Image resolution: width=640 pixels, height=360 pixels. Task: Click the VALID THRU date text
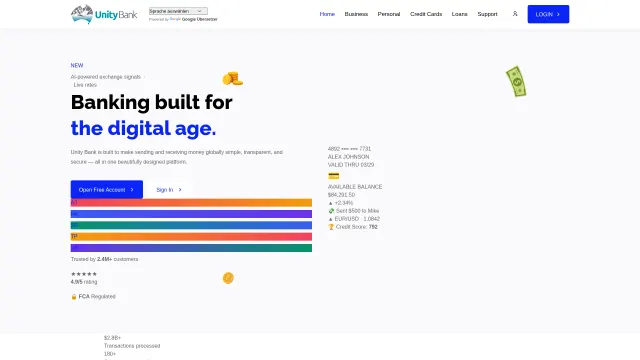351,165
